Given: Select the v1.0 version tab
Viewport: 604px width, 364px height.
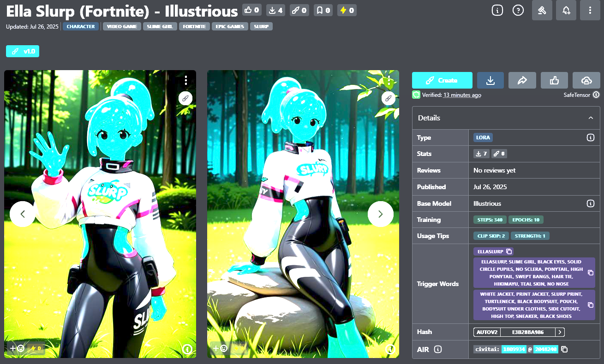Looking at the screenshot, I should [23, 51].
